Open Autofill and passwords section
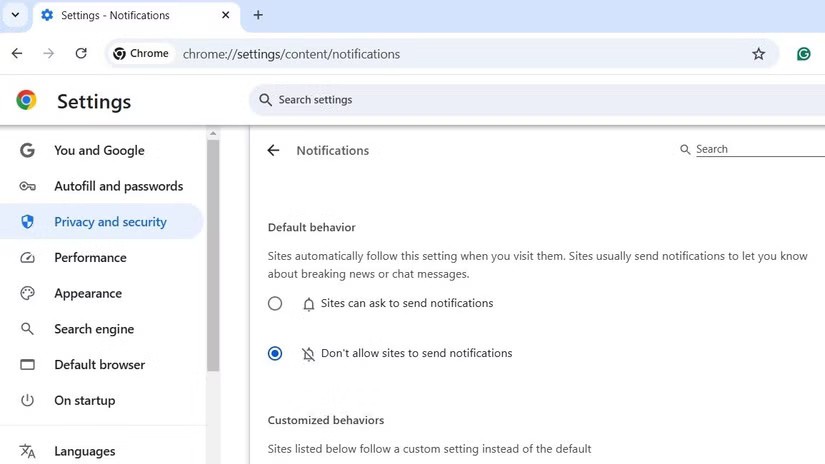The height and width of the screenshot is (464, 825). pyautogui.click(x=118, y=186)
